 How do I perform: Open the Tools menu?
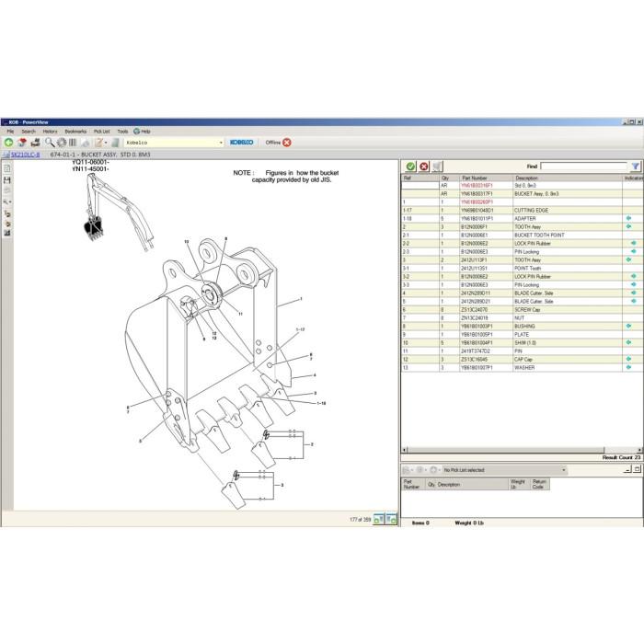point(122,132)
